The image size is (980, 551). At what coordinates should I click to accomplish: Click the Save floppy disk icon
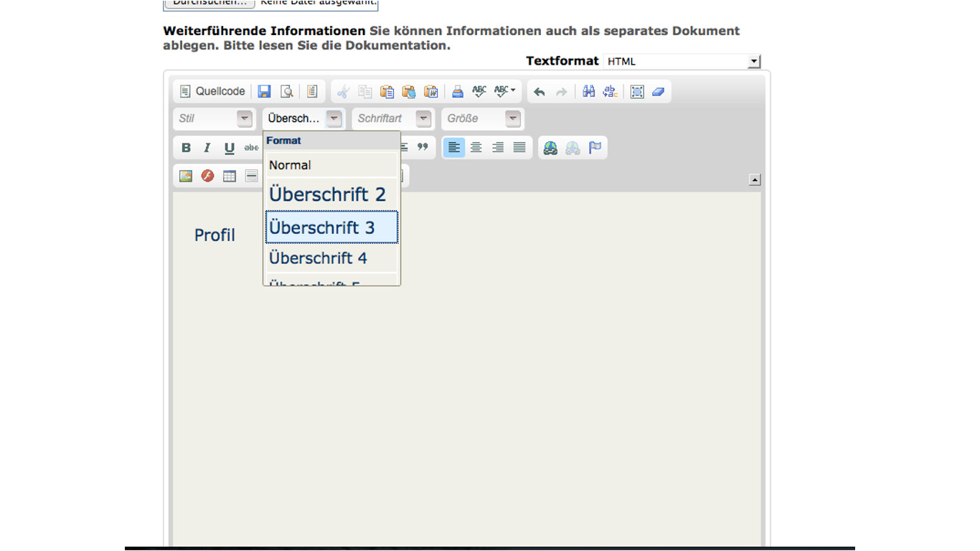coord(265,91)
